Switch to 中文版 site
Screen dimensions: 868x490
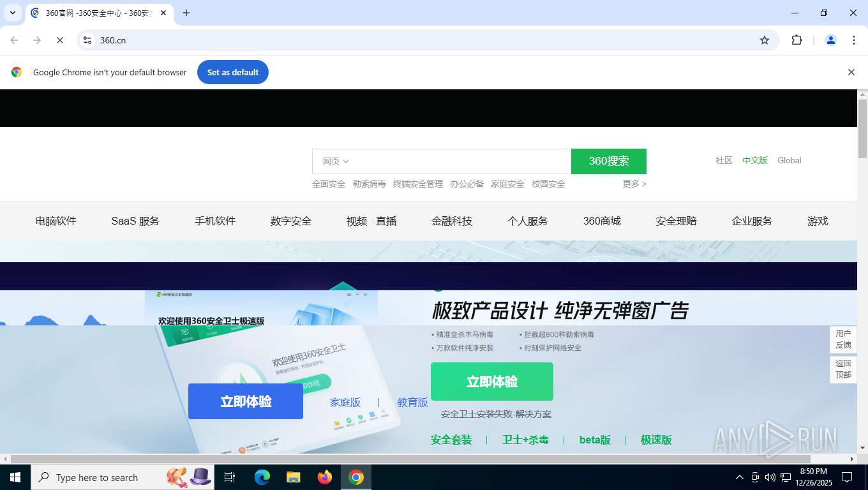coord(755,161)
